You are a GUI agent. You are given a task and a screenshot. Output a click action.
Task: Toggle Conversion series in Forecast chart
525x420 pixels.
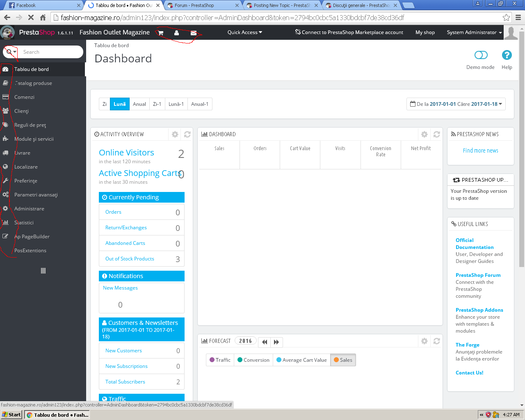pyautogui.click(x=253, y=360)
